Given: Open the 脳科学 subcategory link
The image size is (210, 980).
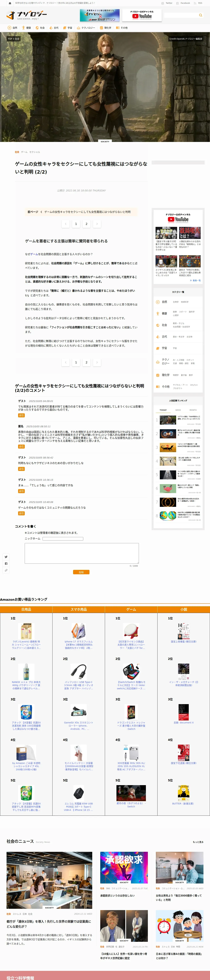Looking at the screenshot, I should point(192,312).
